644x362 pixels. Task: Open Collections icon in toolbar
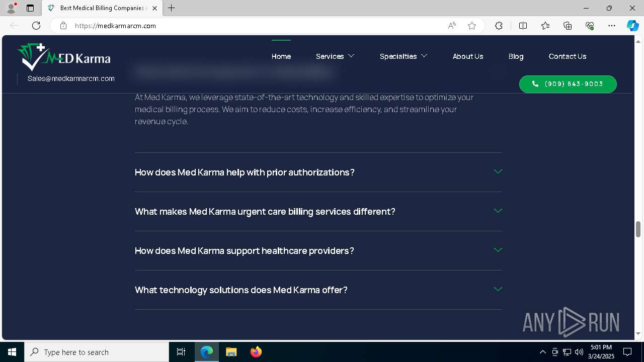[x=568, y=26]
